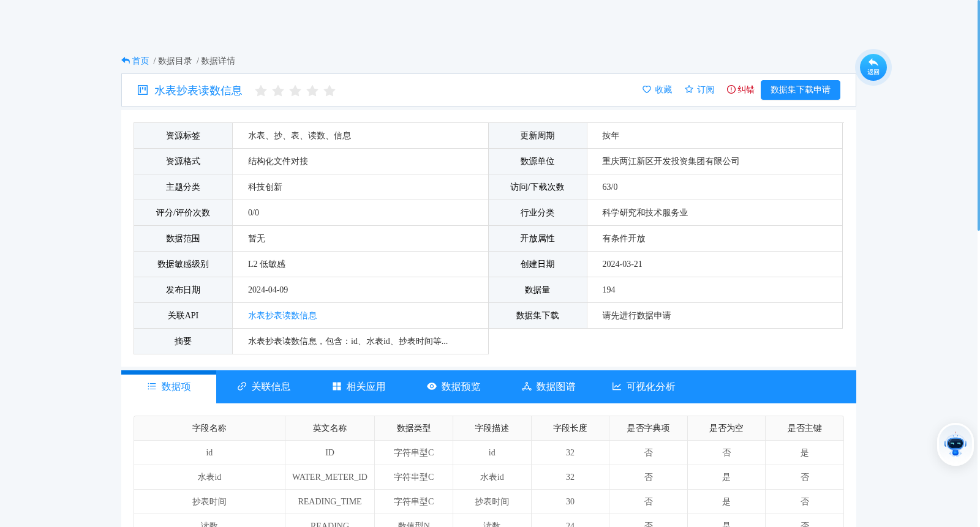Select the 数据项 tab
This screenshot has width=980, height=527.
point(169,387)
